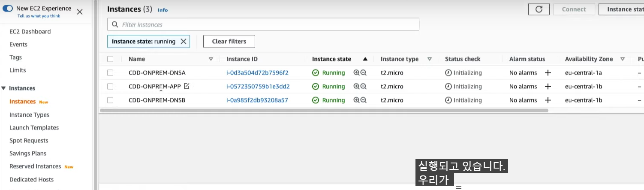Screen dimensions: 644x190
Task: Add alarm with plus icon for CDD-ONPREM-APP
Action: tap(548, 87)
